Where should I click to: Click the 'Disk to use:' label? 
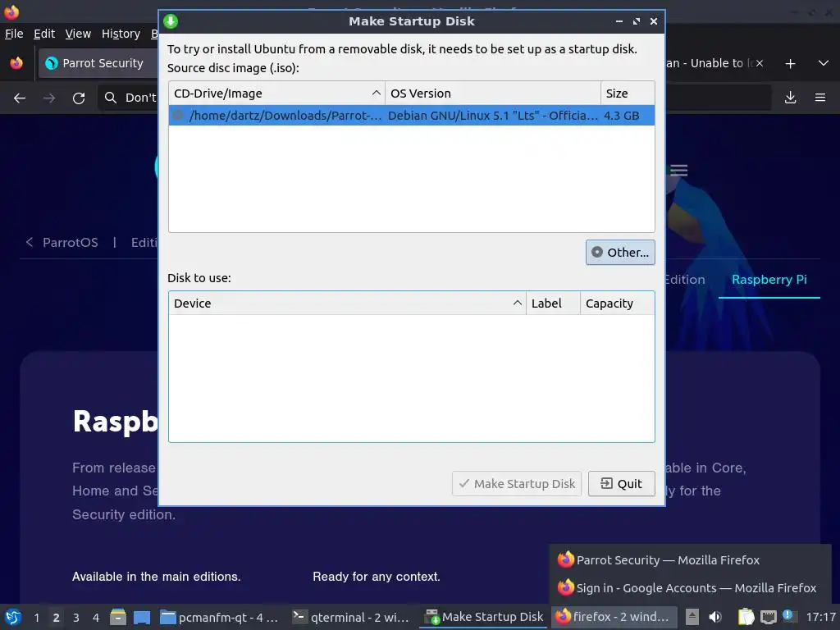pyautogui.click(x=199, y=278)
